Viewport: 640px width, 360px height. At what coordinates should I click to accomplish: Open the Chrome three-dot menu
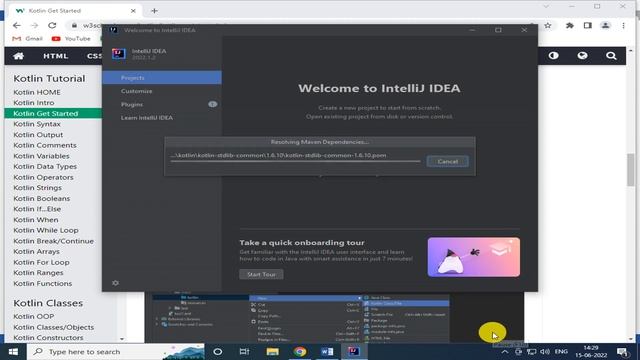pyautogui.click(x=624, y=25)
